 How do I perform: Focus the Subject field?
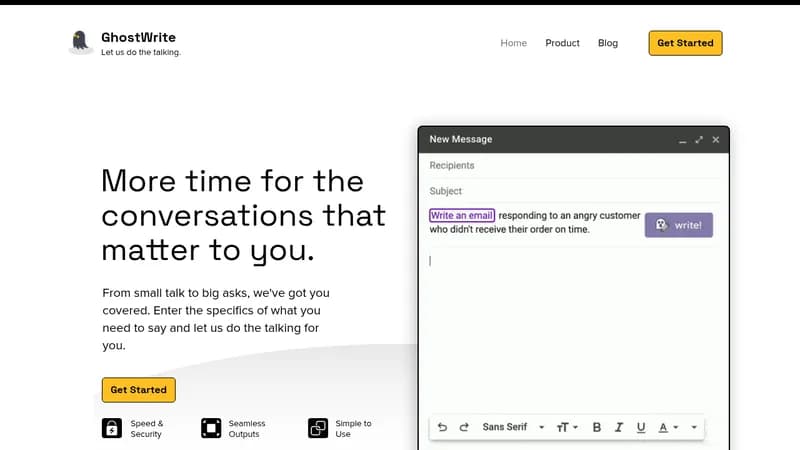[574, 191]
